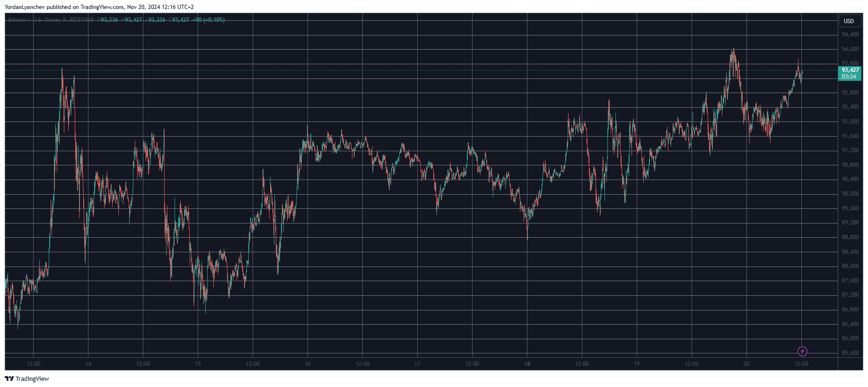Viewport: 868px width, 387px height.
Task: Select the 85,600 price axis label
Action: (850, 353)
